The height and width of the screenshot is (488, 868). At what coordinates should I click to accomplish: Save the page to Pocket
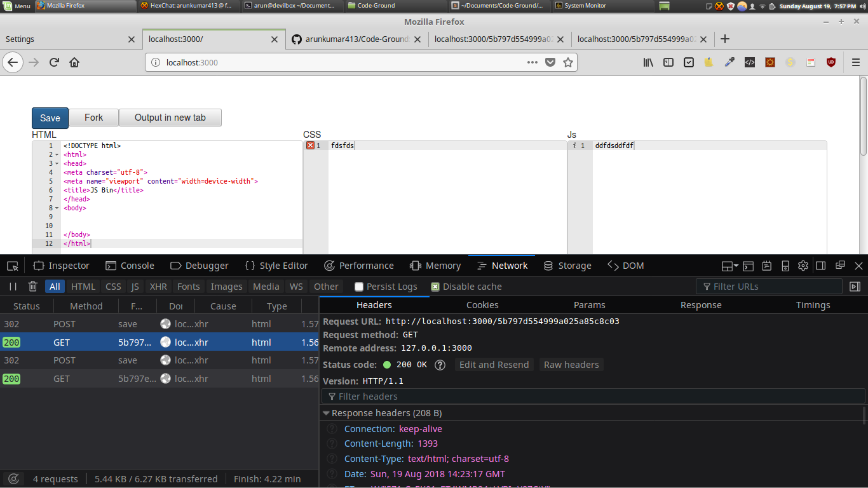pos(550,62)
